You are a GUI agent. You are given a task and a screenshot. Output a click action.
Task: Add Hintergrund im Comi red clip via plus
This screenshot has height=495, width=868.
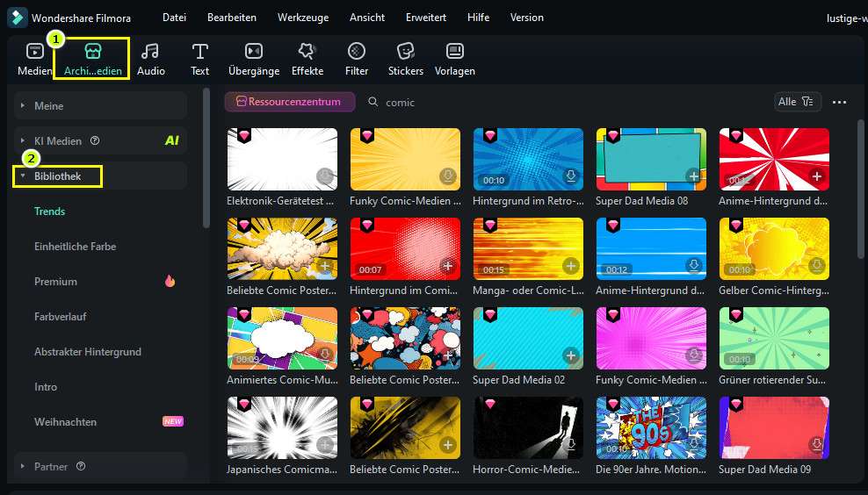coord(448,266)
